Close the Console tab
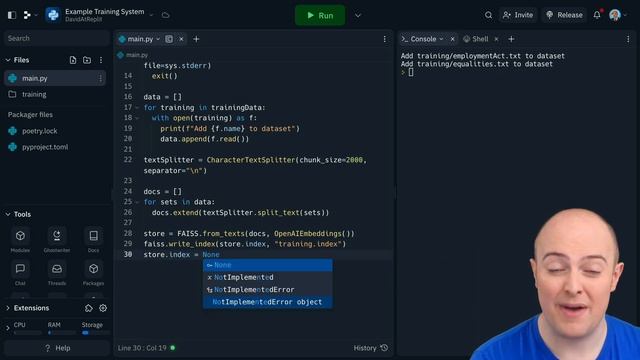The width and height of the screenshot is (640, 360). (452, 39)
